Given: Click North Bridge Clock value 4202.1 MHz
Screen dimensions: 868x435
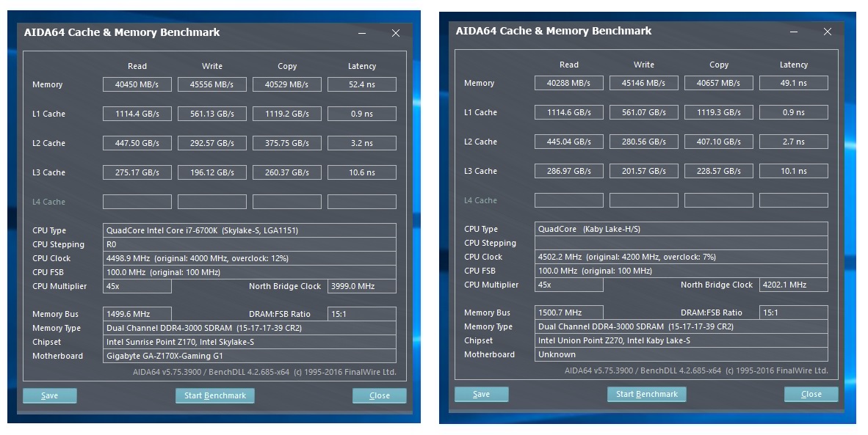Looking at the screenshot, I should (794, 285).
